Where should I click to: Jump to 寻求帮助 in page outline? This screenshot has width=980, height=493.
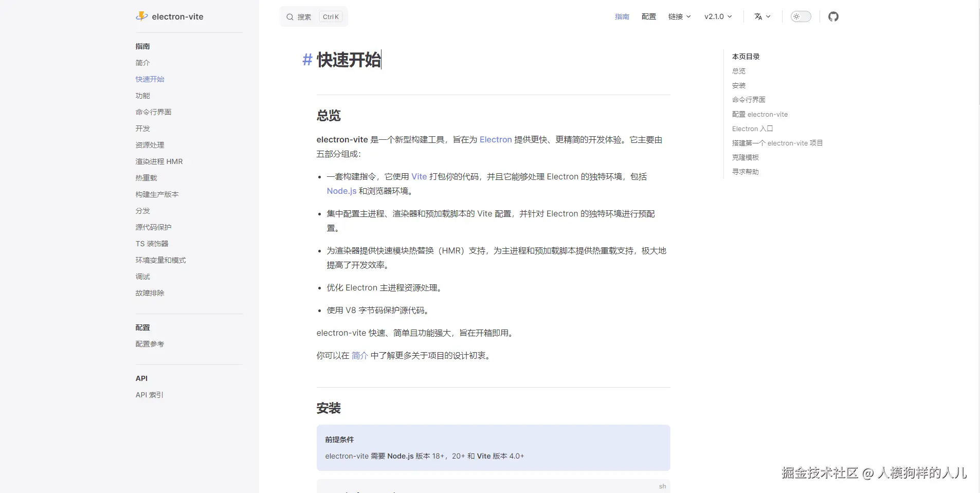746,172
